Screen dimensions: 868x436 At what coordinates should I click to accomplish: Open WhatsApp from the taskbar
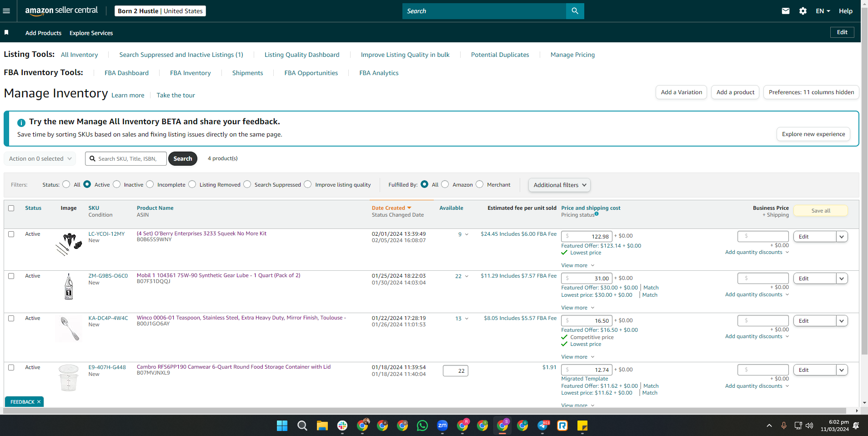[x=422, y=426]
